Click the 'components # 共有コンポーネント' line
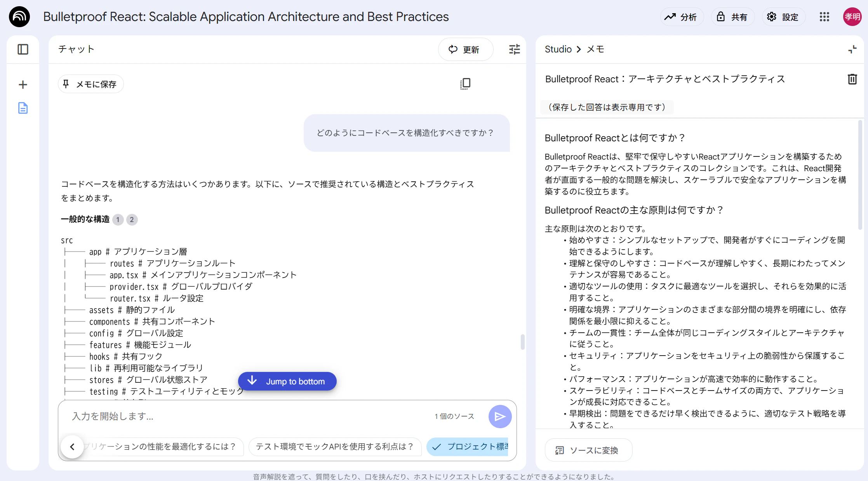This screenshot has height=481, width=868. click(x=152, y=322)
